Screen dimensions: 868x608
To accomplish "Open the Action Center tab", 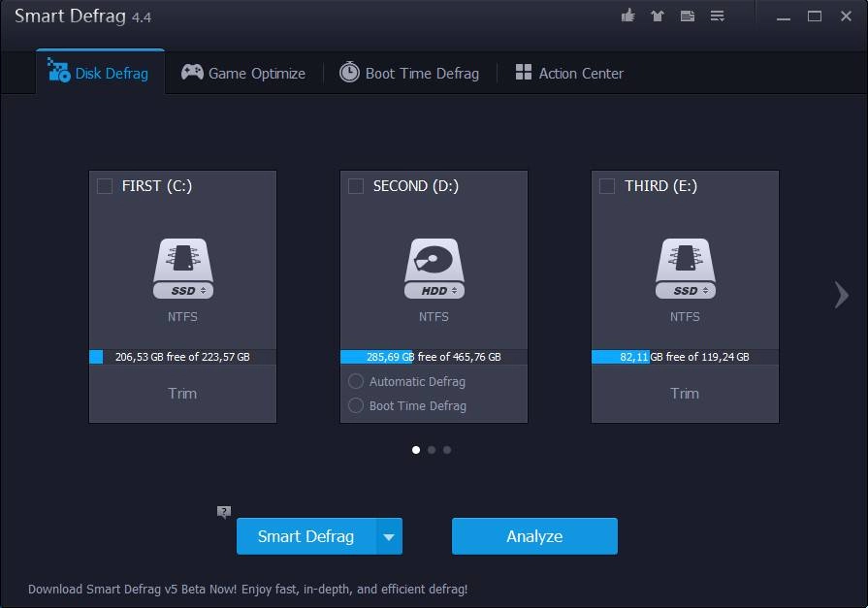I will (569, 73).
